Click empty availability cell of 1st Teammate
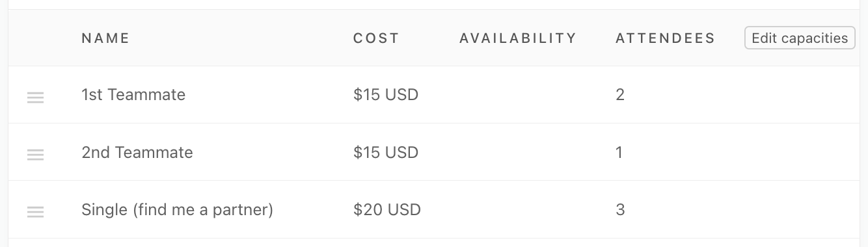 coord(518,95)
